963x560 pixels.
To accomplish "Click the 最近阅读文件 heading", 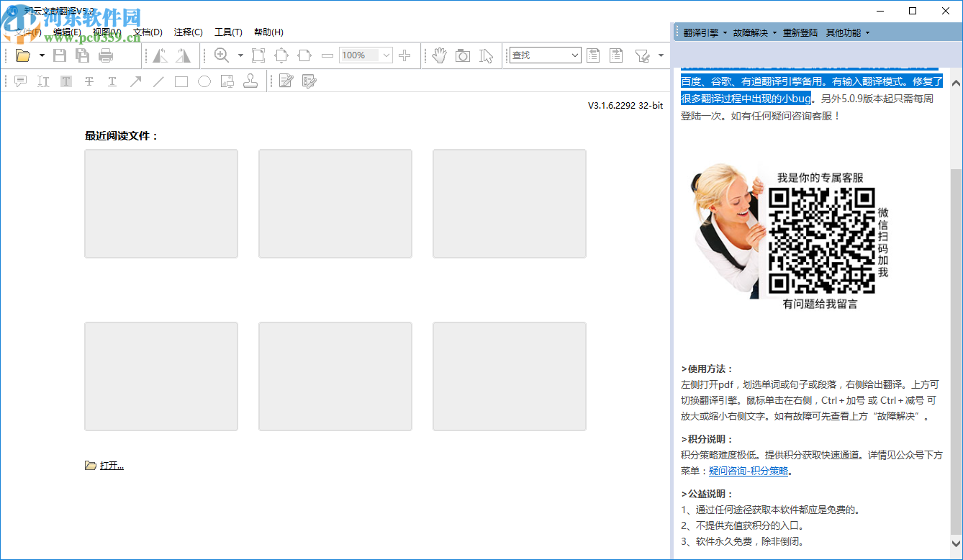I will (x=122, y=135).
